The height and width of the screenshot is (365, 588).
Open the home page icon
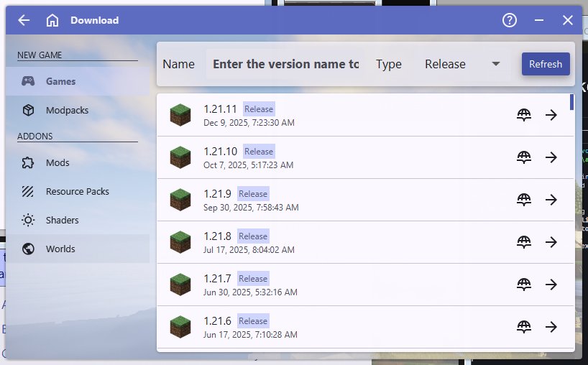52,20
